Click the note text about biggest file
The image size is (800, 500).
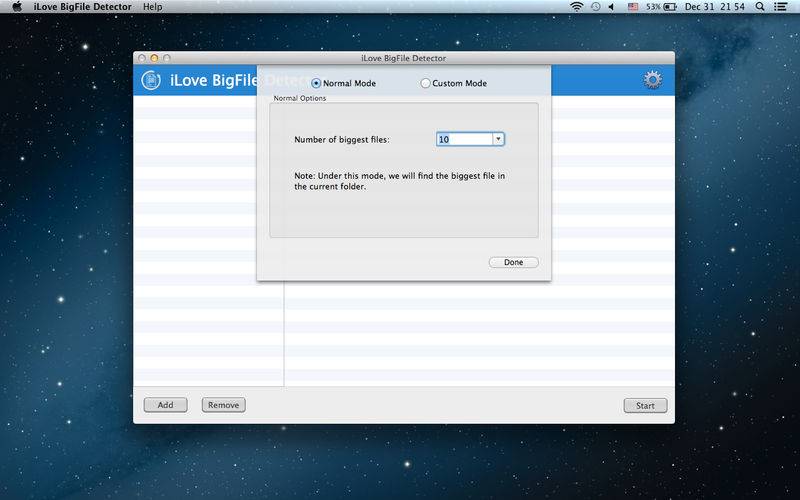(399, 181)
